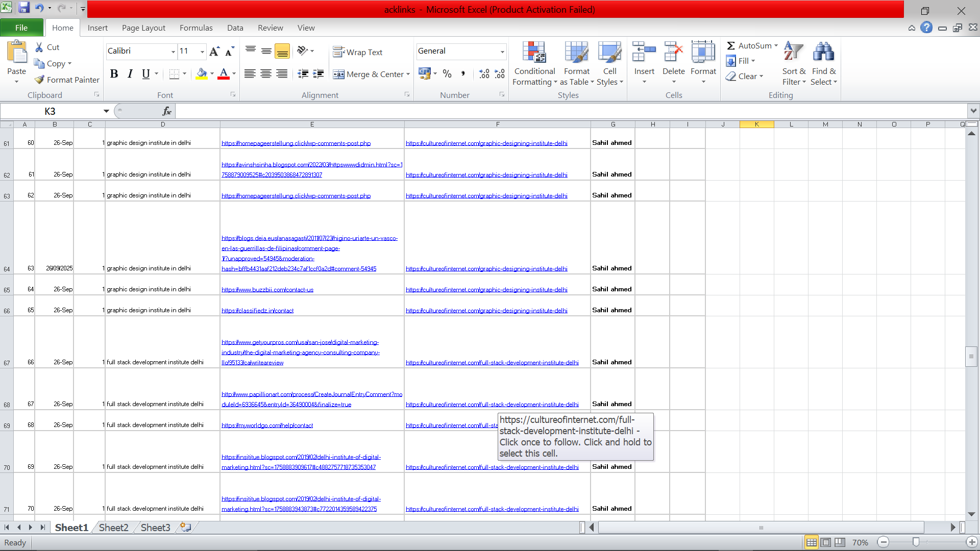Toggle Bold formatting

pyautogui.click(x=114, y=74)
